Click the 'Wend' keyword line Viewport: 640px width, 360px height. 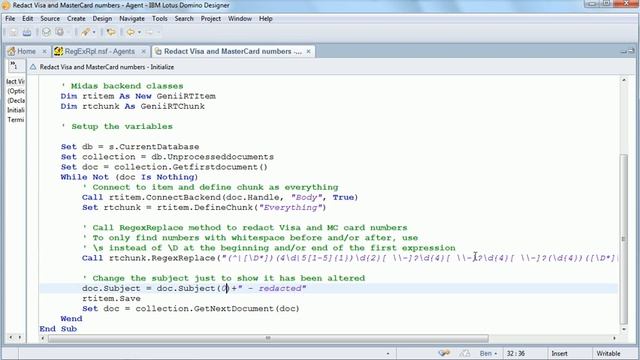pos(71,318)
